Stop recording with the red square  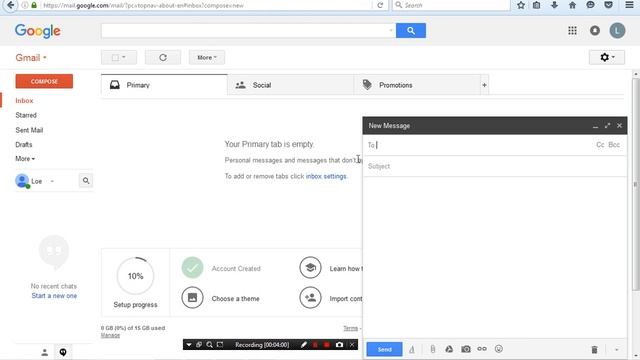coord(327,345)
